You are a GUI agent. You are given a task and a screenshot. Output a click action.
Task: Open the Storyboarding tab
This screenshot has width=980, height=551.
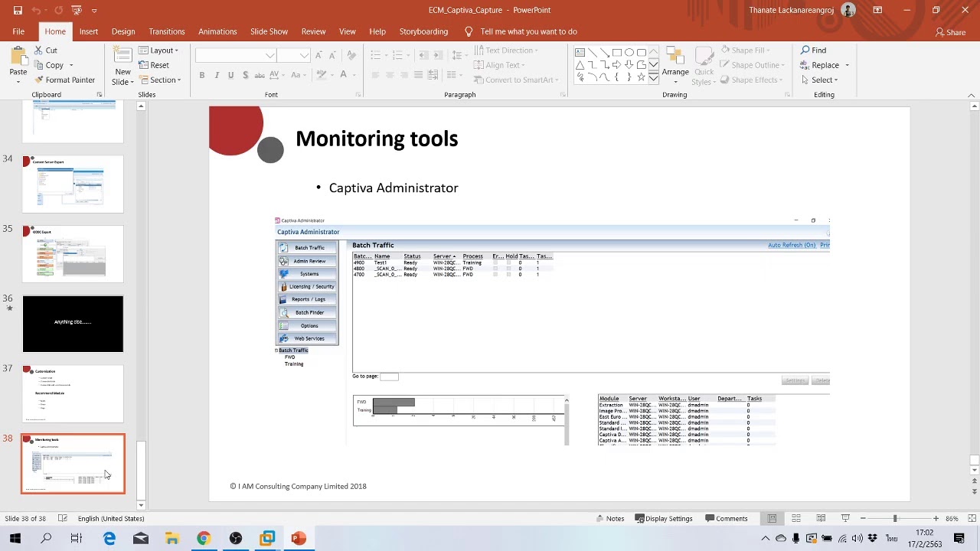click(423, 31)
